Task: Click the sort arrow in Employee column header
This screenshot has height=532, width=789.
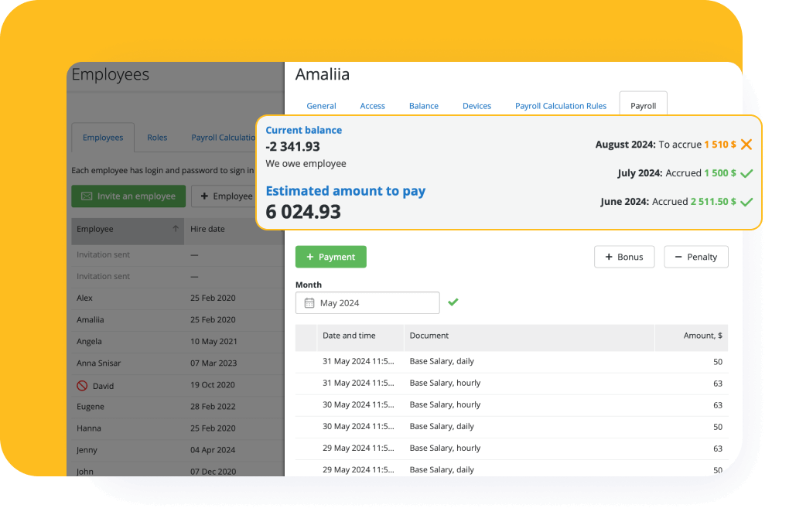Action: [176, 230]
